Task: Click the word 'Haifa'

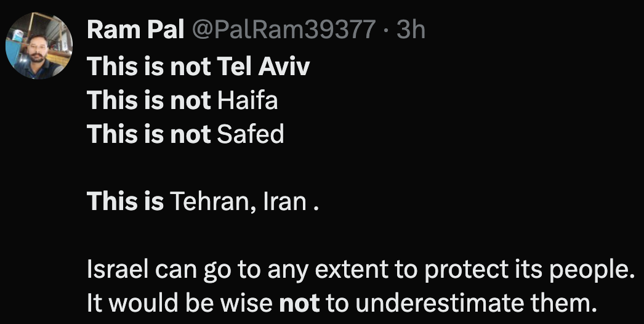Action: tap(248, 100)
